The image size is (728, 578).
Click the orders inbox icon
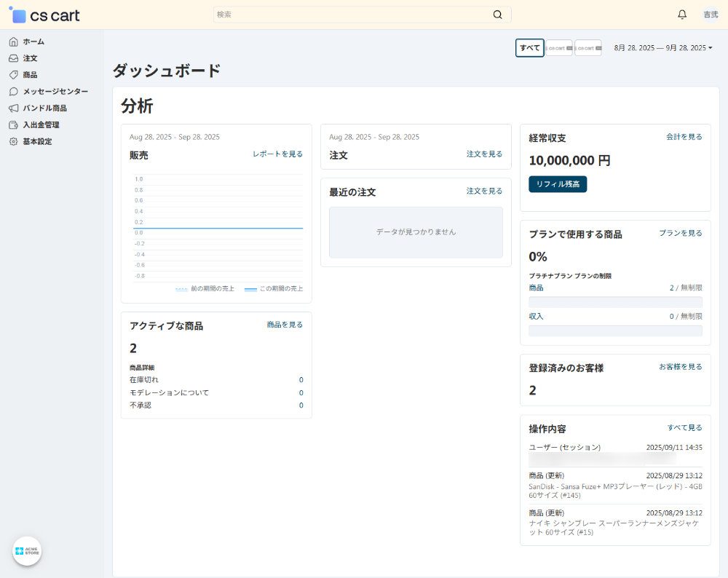[x=13, y=58]
